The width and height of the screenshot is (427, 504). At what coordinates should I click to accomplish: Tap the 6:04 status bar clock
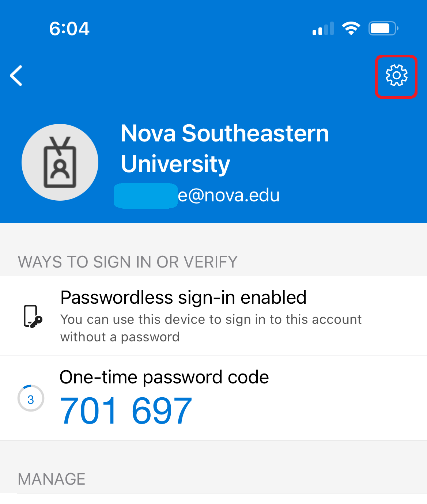click(x=69, y=29)
